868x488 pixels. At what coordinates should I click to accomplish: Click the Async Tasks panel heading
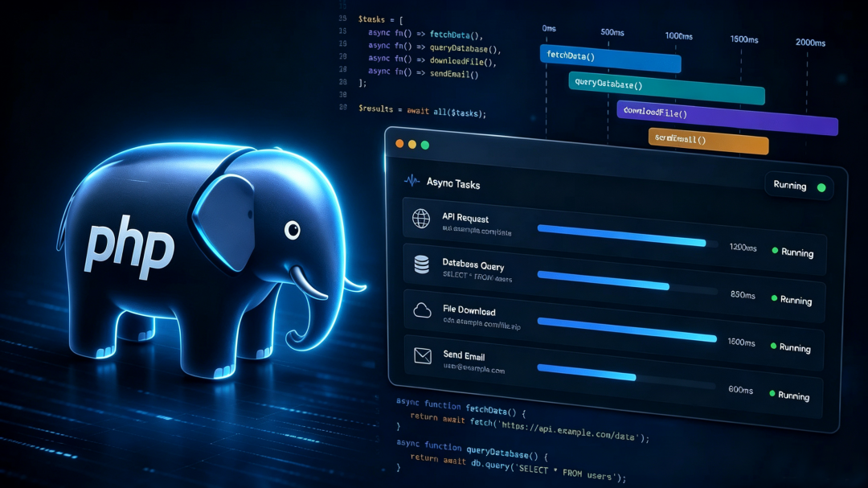coord(452,183)
